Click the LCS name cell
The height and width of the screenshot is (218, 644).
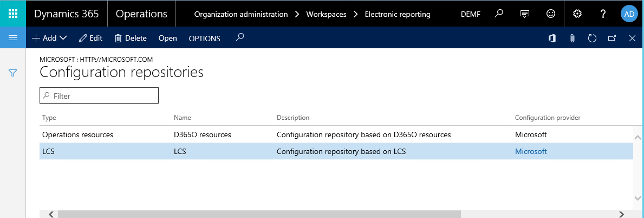180,151
